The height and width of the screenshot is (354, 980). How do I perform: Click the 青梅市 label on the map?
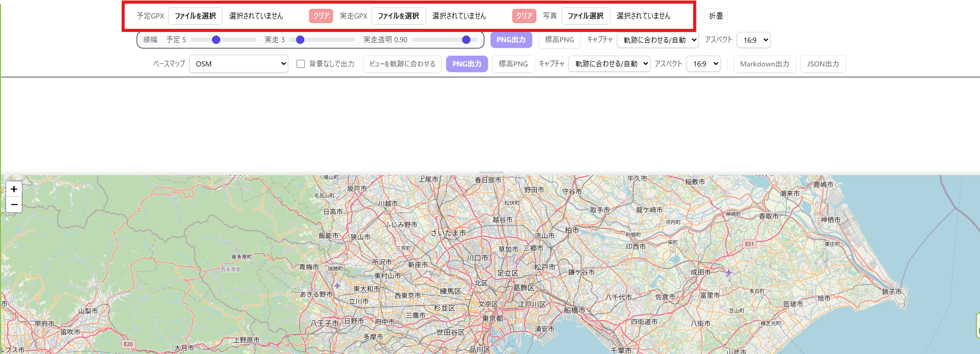click(x=309, y=267)
